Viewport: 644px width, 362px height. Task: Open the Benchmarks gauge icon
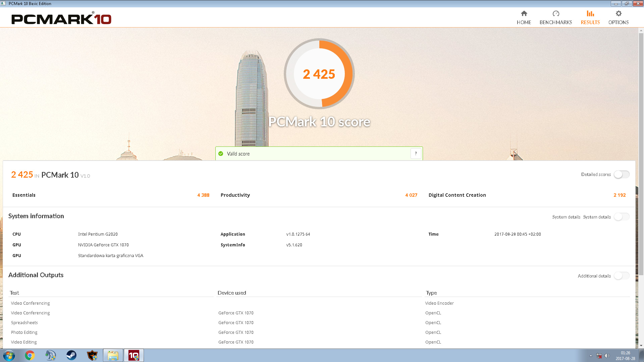point(556,13)
